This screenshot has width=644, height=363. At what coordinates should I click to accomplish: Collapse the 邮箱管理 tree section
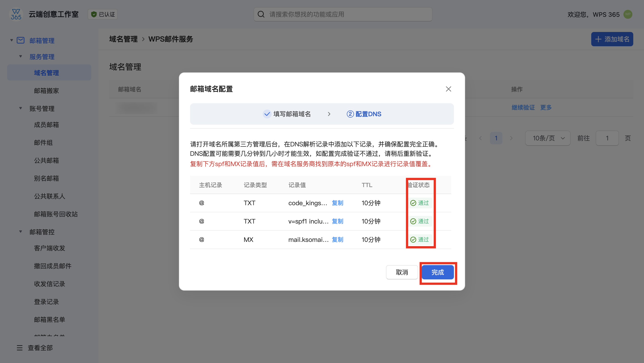tap(11, 40)
